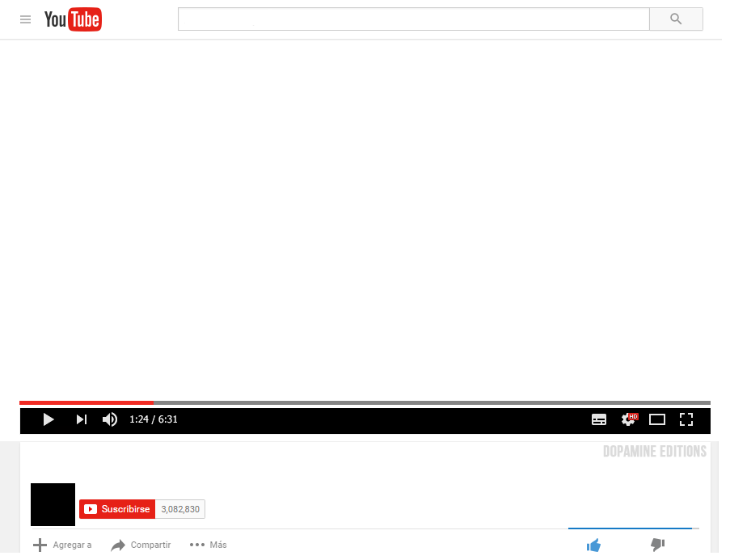Screen dimensions: 730x560
Task: Click the 3,082,830 subscriber count
Action: (180, 509)
